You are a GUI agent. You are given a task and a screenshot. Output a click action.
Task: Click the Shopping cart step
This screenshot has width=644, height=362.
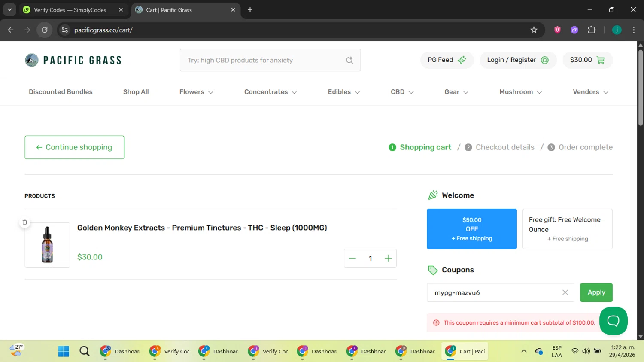pos(420,147)
